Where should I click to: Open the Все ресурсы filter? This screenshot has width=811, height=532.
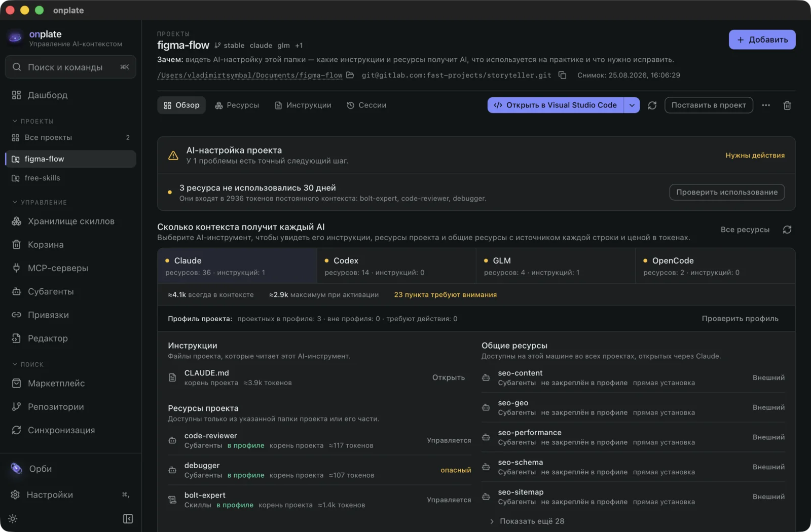click(745, 230)
